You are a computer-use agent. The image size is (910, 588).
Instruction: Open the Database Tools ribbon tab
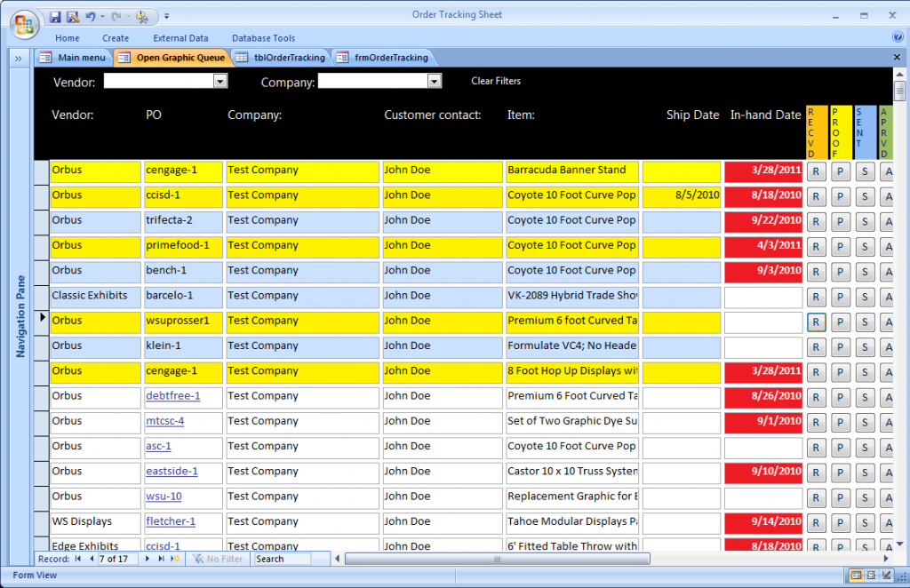tap(263, 38)
